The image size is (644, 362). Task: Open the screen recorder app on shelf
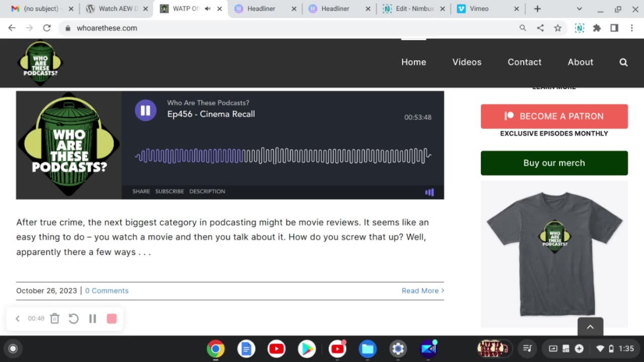(x=429, y=348)
